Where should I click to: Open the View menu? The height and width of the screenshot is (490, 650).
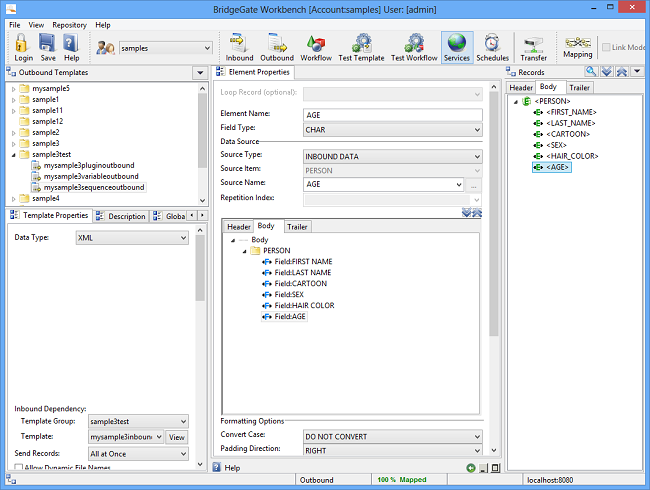click(36, 25)
